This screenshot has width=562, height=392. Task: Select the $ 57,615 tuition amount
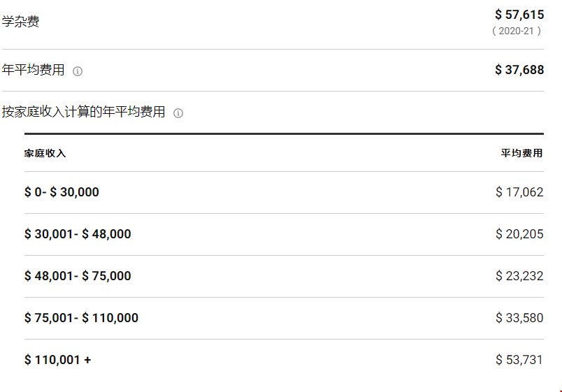click(519, 15)
